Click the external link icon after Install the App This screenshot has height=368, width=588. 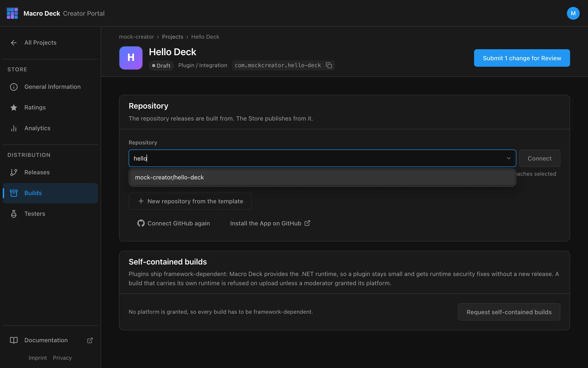tap(307, 223)
